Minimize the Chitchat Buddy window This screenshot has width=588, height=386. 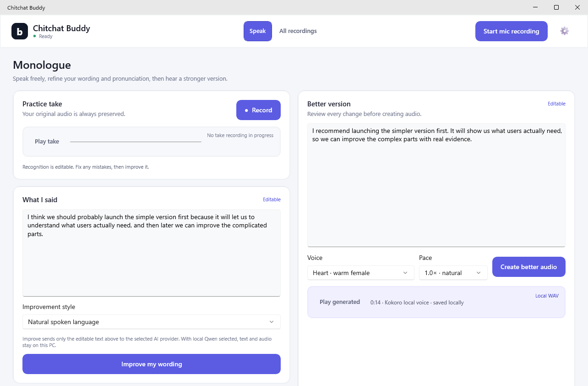(535, 7)
